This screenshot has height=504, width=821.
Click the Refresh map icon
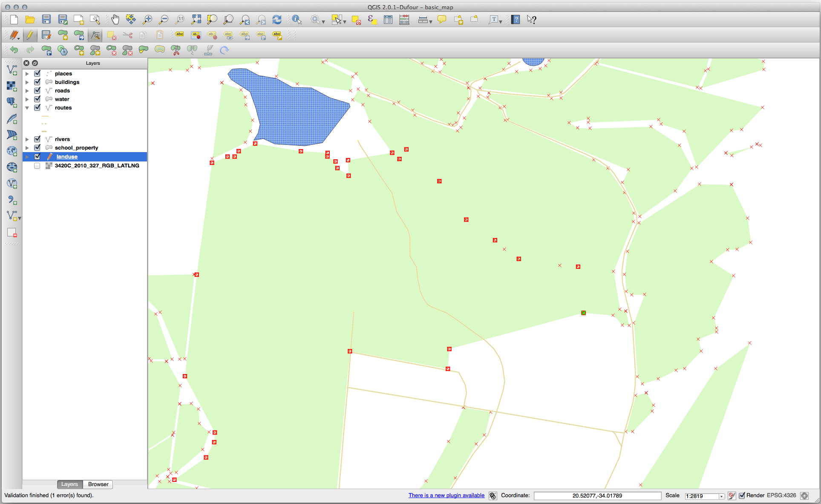coord(277,20)
